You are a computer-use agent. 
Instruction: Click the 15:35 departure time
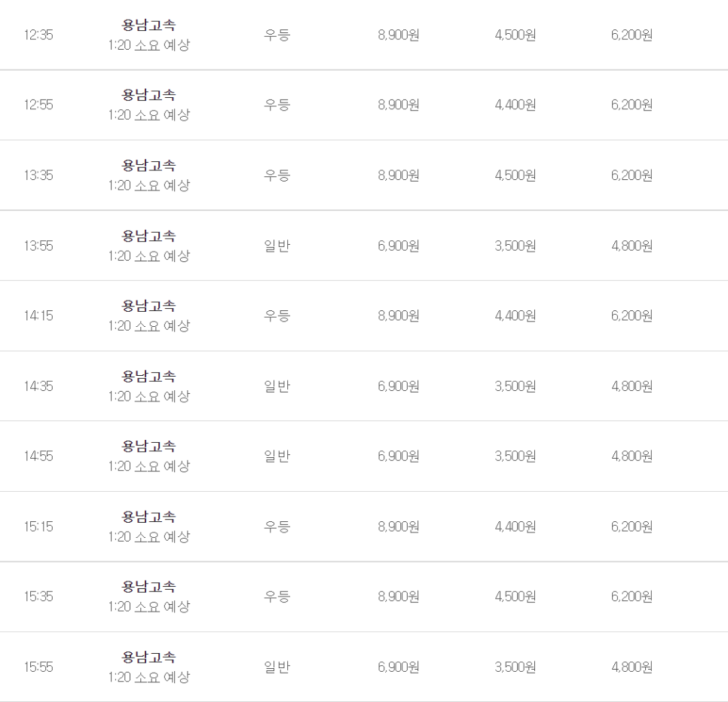(x=38, y=597)
